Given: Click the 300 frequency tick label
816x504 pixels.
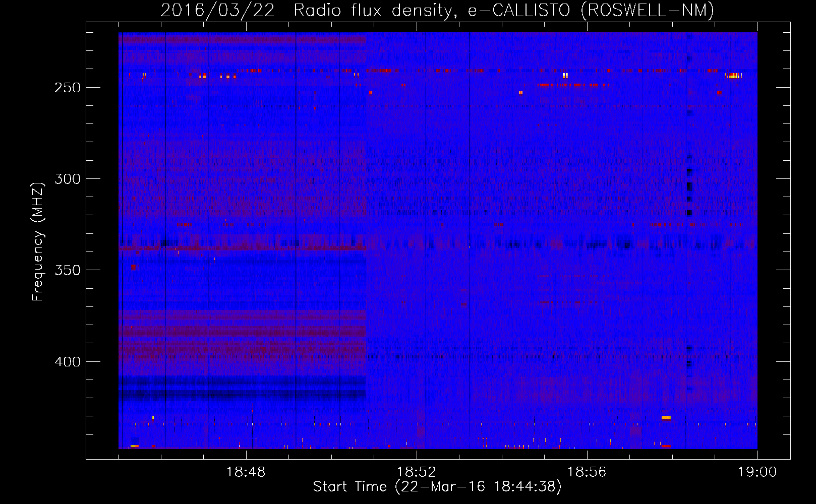Looking at the screenshot, I should (x=68, y=179).
